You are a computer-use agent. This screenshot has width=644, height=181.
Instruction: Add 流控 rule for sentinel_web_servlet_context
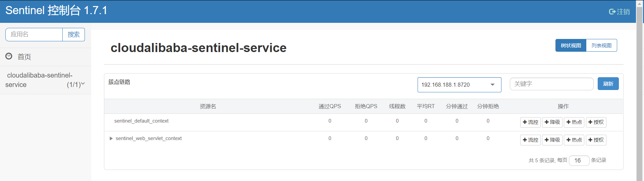coord(530,140)
